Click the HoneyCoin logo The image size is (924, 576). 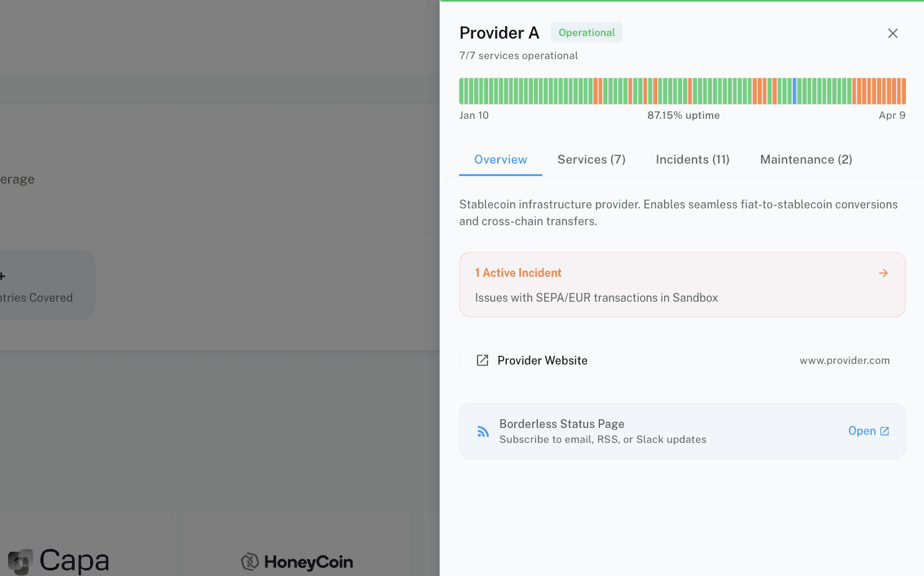tap(297, 562)
